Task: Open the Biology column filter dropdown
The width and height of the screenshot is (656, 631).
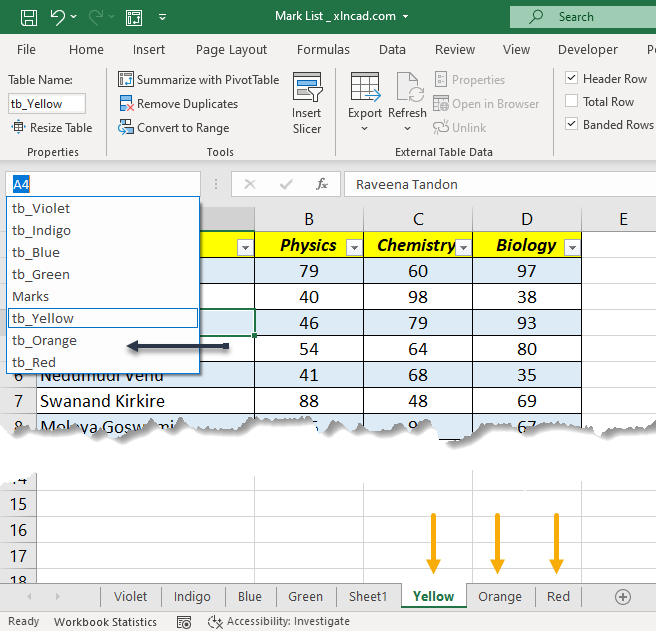Action: [x=572, y=248]
